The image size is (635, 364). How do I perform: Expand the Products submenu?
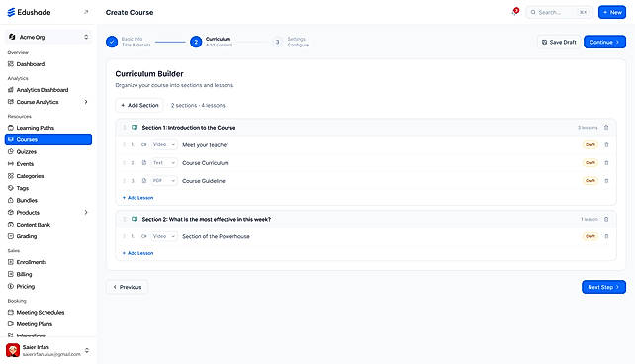[x=86, y=212]
